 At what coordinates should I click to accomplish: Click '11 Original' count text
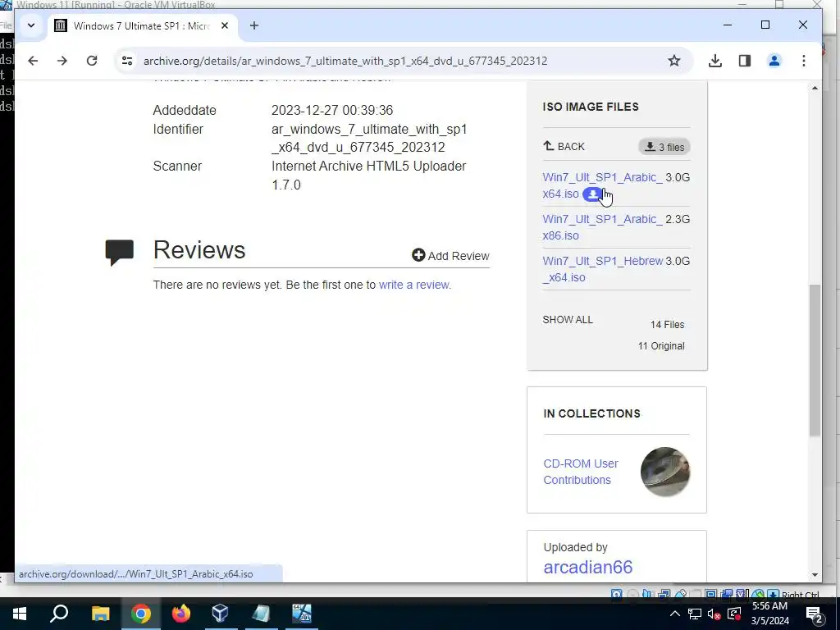661,346
